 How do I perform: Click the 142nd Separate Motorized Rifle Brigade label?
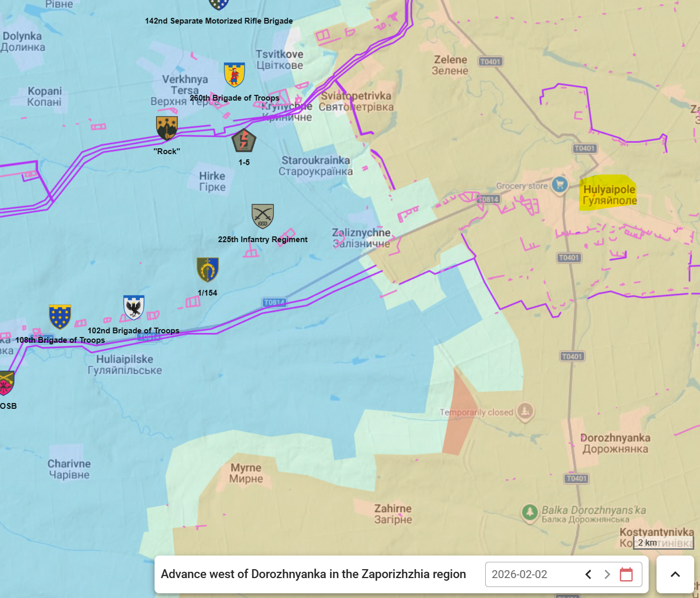pyautogui.click(x=219, y=21)
